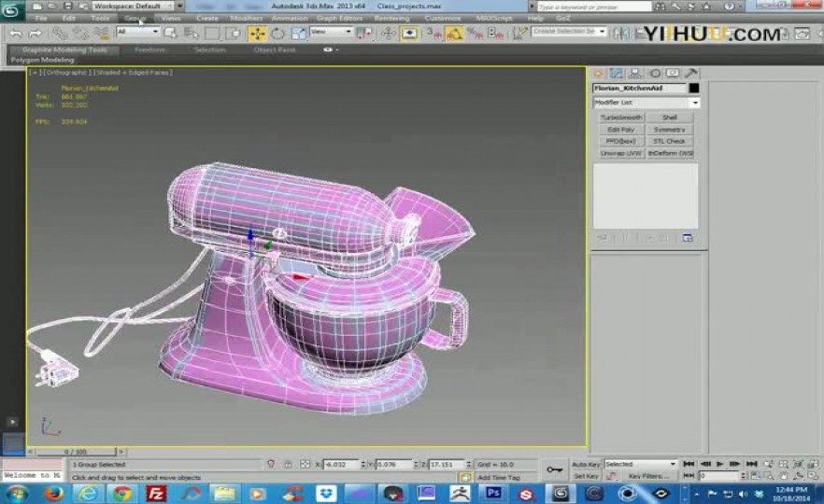Open the Key Filters dialog
824x504 pixels.
[x=648, y=476]
